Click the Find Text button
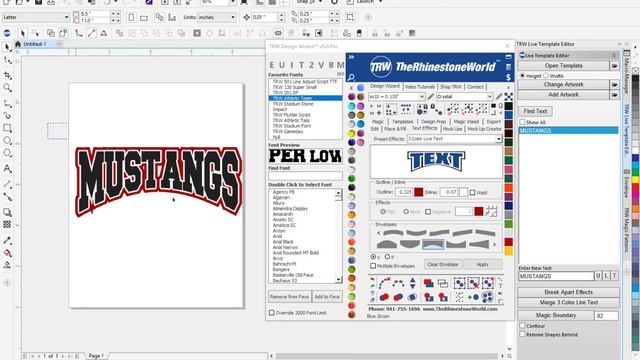640x360 pixels. coord(535,111)
